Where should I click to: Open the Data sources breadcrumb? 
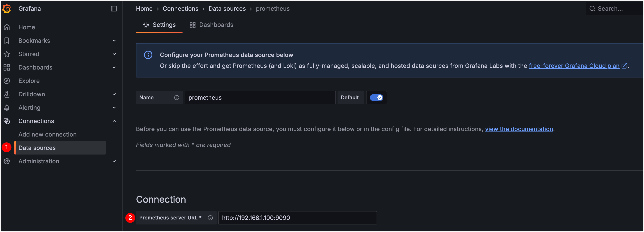point(227,8)
